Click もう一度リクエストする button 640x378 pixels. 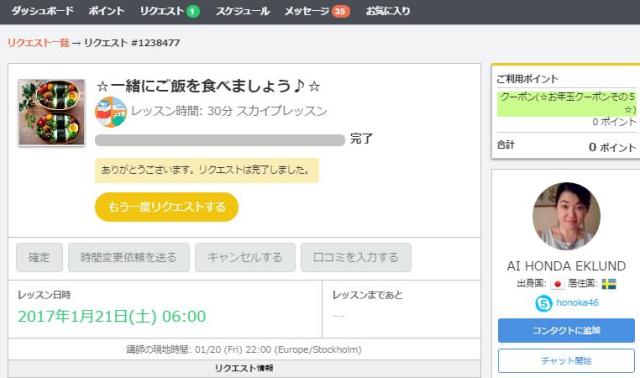(x=167, y=207)
